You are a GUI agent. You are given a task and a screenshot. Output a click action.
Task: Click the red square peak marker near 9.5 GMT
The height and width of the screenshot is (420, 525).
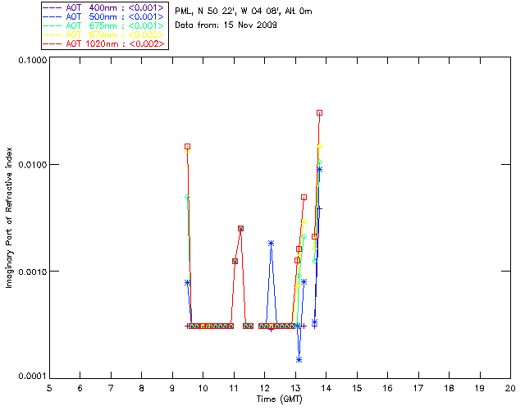[188, 146]
